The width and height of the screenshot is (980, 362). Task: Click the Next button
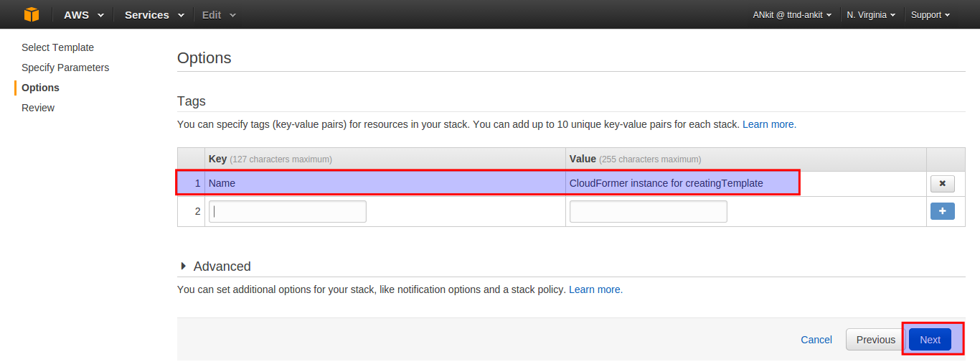tap(930, 340)
